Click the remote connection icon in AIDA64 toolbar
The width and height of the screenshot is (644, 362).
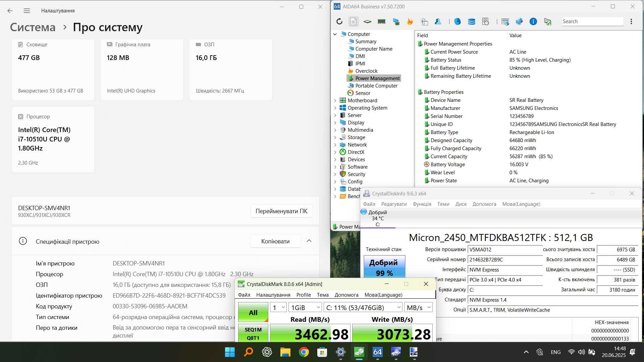(548, 21)
